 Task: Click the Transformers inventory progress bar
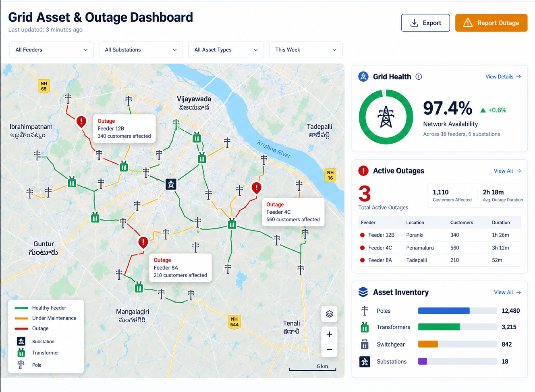pyautogui.click(x=457, y=327)
